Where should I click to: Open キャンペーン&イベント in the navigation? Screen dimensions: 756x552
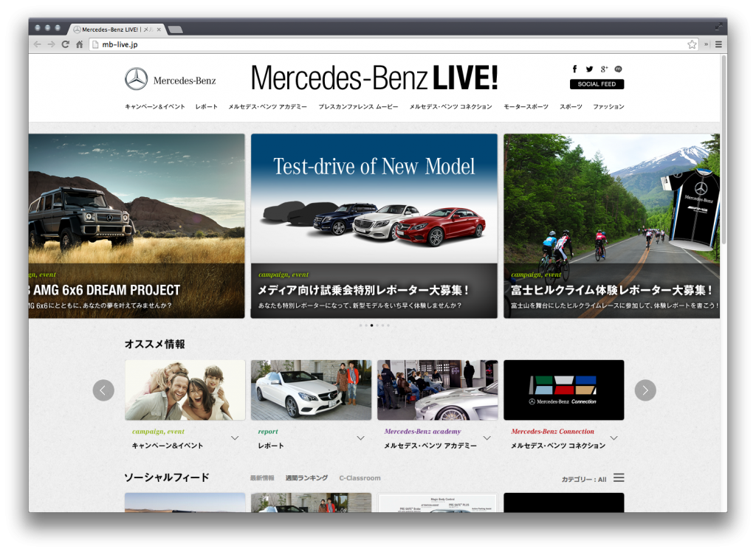point(155,106)
